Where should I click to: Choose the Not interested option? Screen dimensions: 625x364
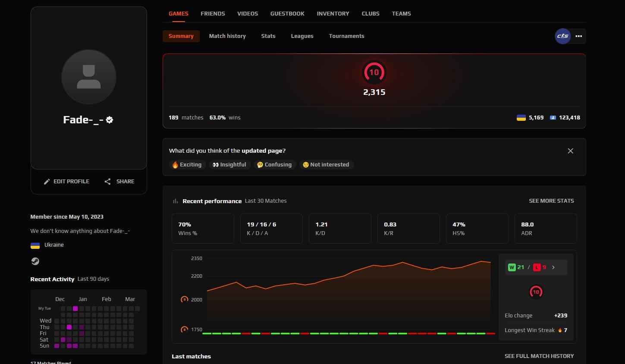pos(326,164)
